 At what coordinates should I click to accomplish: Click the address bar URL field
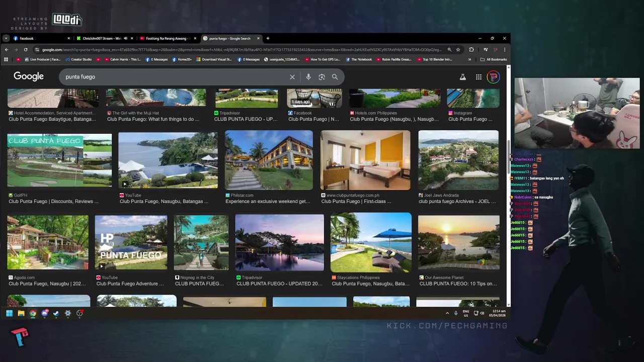242,50
